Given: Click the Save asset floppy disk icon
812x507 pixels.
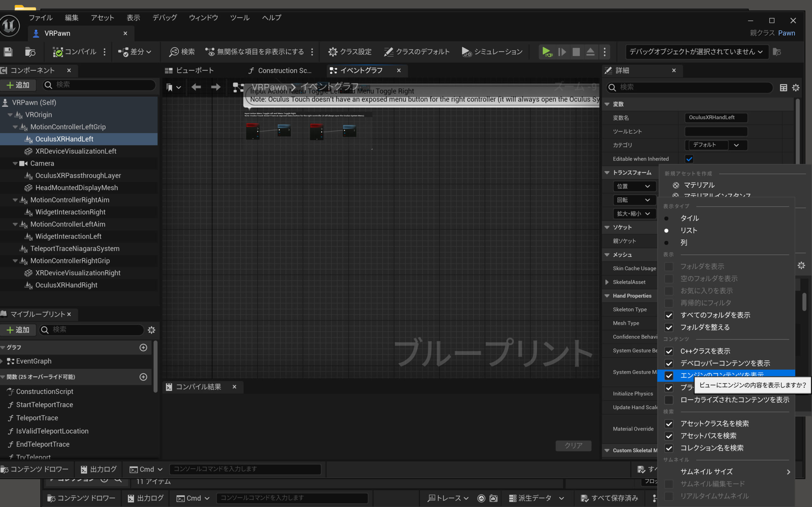Looking at the screenshot, I should [x=8, y=52].
